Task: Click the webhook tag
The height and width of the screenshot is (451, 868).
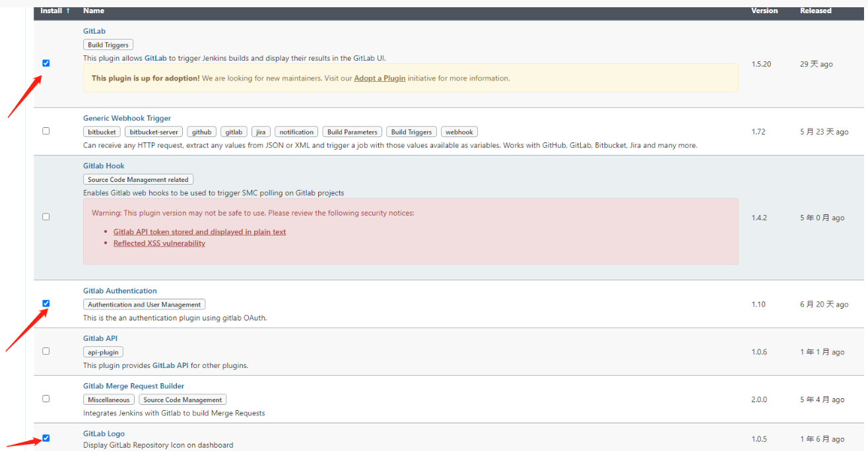Action: tap(459, 132)
